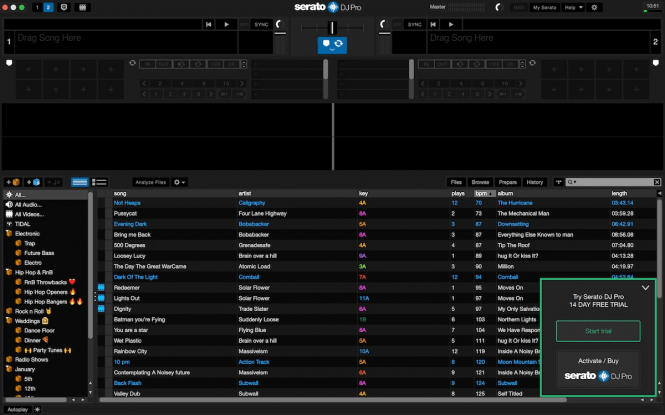Expand the January crate
The height and width of the screenshot is (415, 665).
[x=9, y=369]
